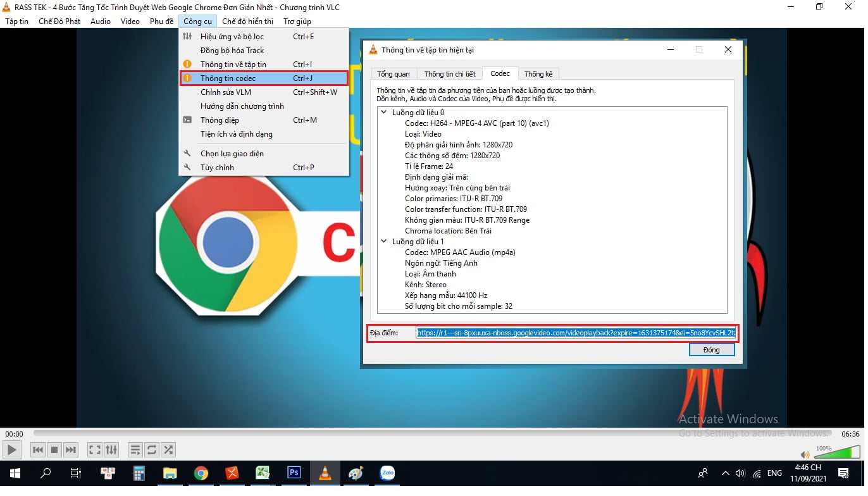Screen dimensions: 868x496
Task: Toggle random shuffle playback
Action: click(x=168, y=450)
